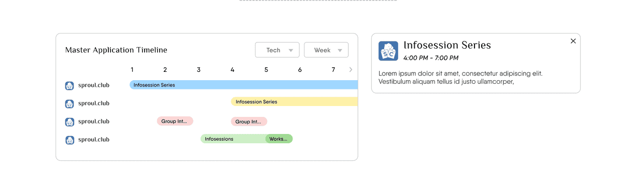This screenshot has width=644, height=195.
Task: Advance the timeline with the right chevron
Action: pyautogui.click(x=351, y=69)
